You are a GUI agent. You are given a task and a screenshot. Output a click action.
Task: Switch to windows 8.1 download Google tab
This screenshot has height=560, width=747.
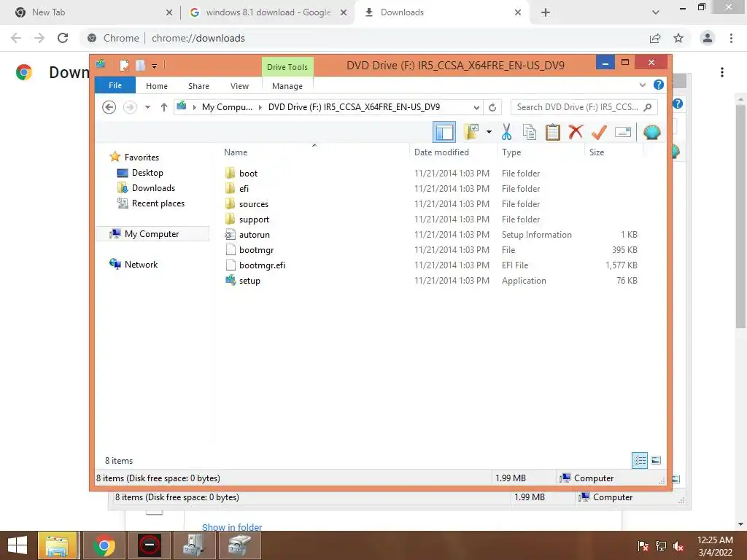(268, 12)
